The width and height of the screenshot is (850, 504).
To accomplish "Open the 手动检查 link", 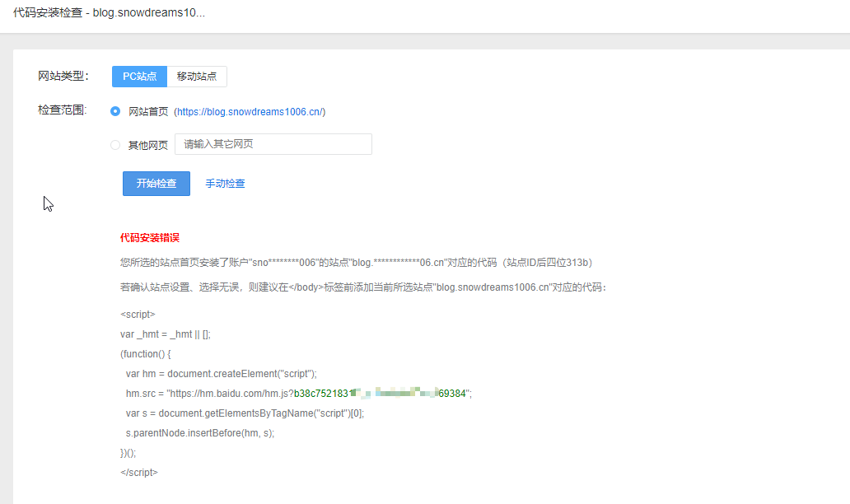I will click(x=225, y=184).
